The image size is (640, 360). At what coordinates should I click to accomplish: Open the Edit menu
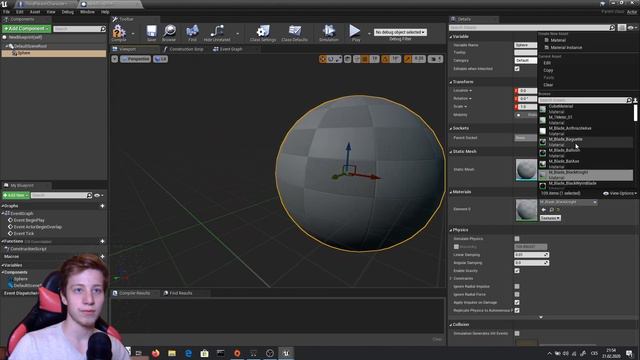click(20, 12)
